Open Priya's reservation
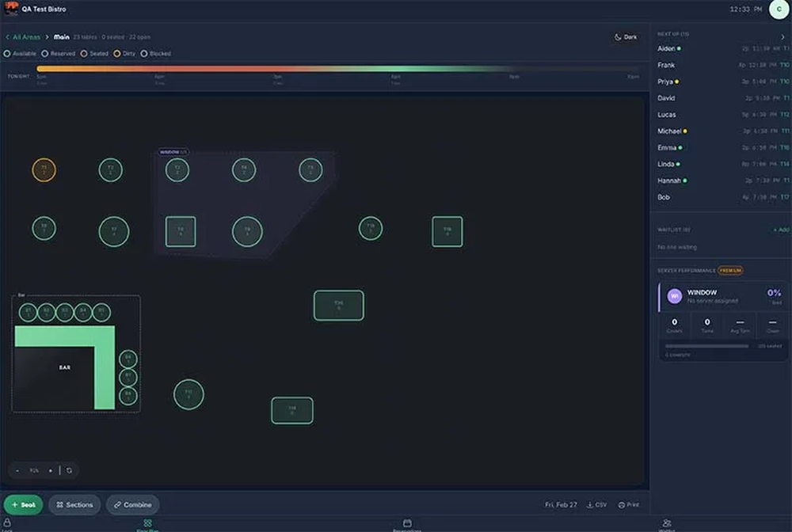Viewport: 792px width, 532px height. point(723,82)
